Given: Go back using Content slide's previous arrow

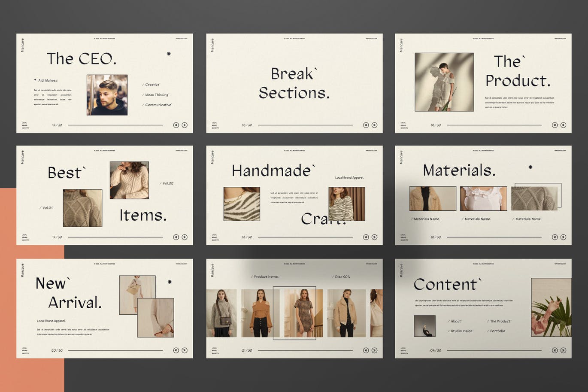Looking at the screenshot, I should coord(555,350).
